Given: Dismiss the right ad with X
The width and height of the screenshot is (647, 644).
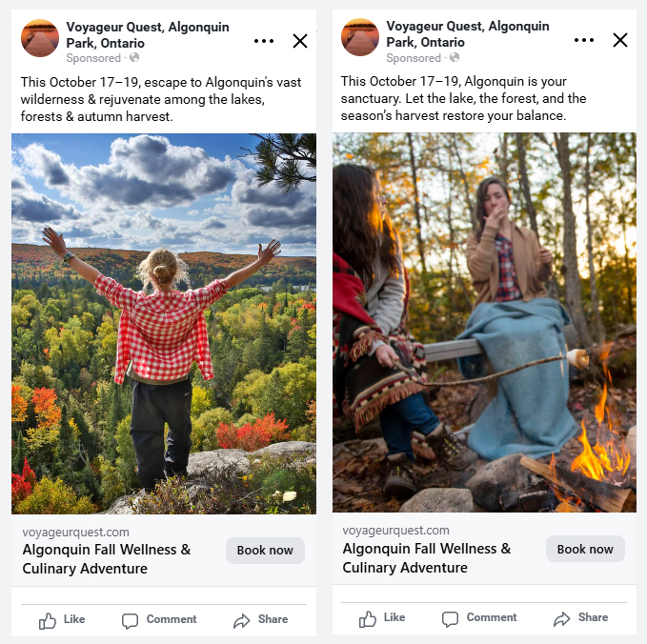Looking at the screenshot, I should pos(620,40).
